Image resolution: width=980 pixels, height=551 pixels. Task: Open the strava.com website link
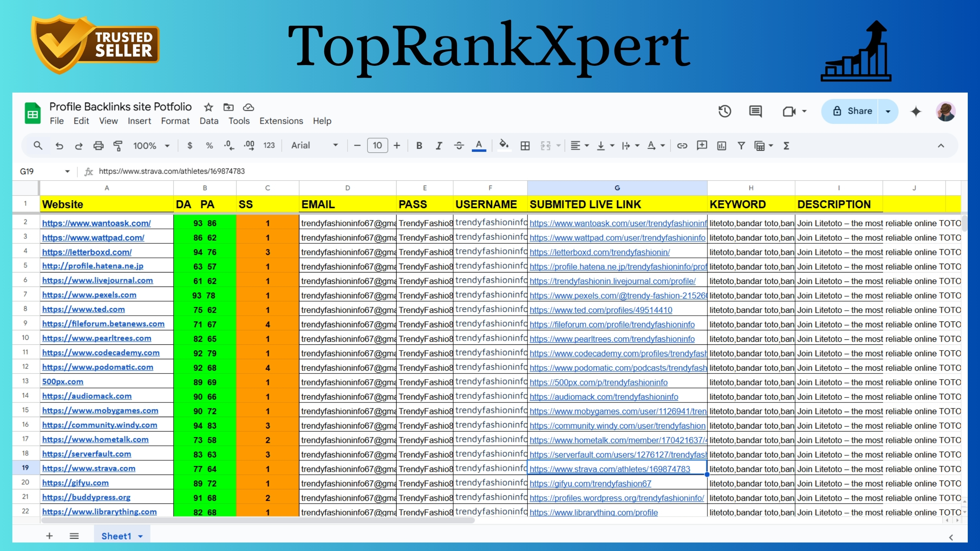tap(89, 468)
